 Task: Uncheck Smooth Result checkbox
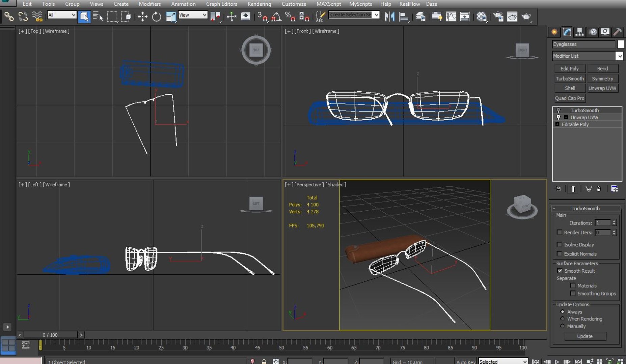coord(560,271)
